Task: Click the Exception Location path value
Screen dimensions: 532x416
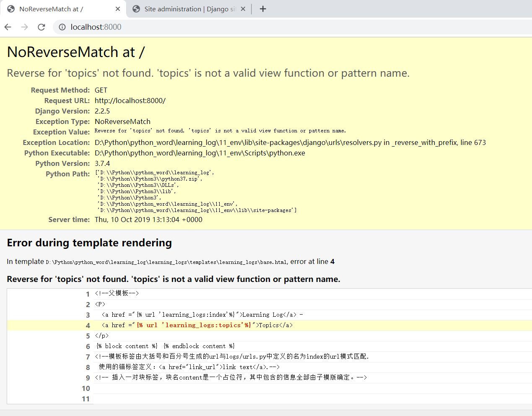Action: 290,142
